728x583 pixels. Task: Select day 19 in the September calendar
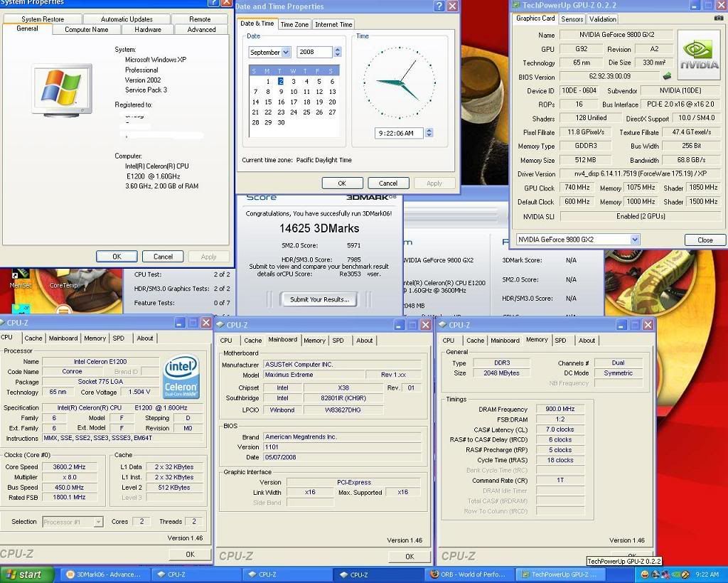319,102
